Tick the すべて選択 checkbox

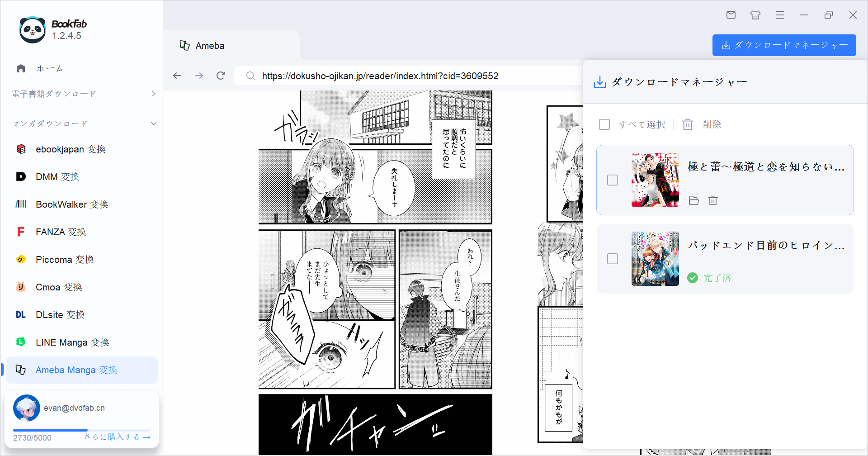point(604,124)
